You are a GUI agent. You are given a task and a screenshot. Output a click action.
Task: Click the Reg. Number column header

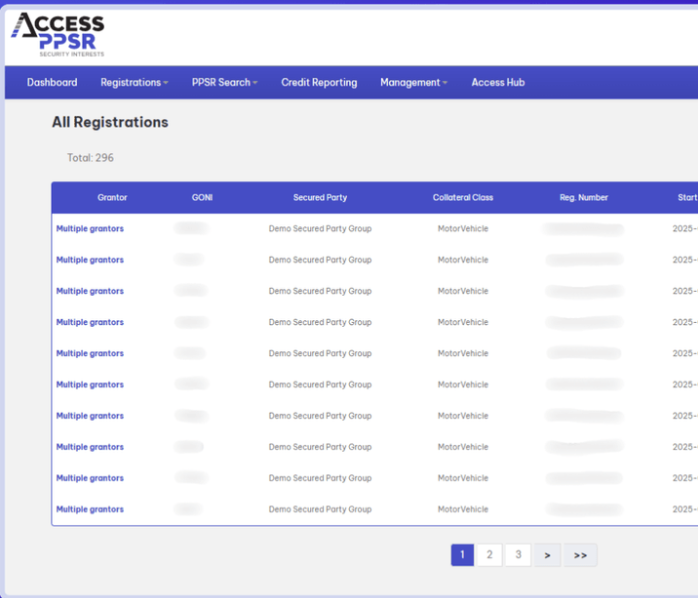point(584,197)
